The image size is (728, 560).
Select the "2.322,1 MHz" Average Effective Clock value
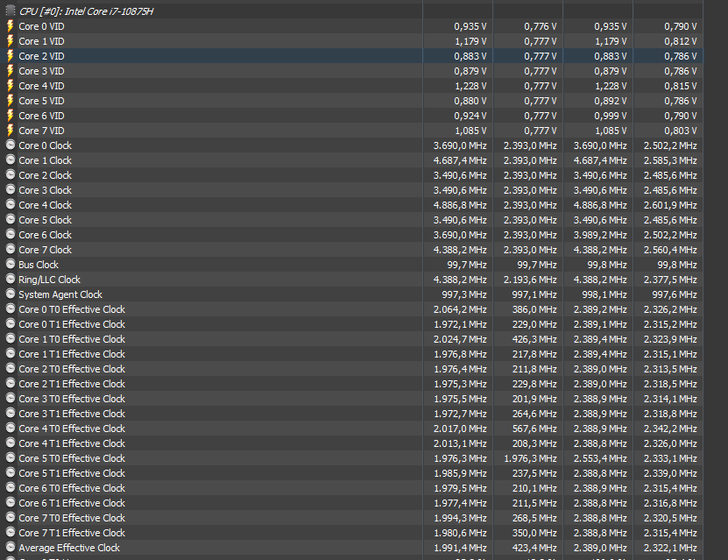[x=670, y=548]
